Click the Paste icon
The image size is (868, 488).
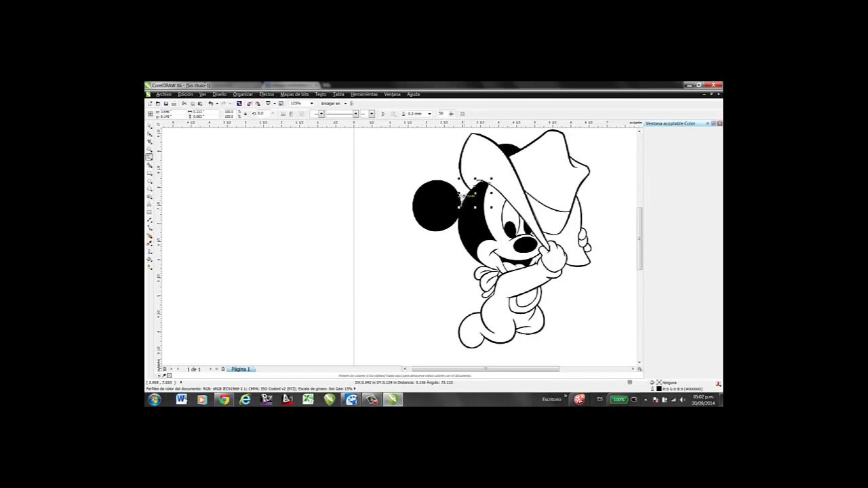tap(200, 103)
